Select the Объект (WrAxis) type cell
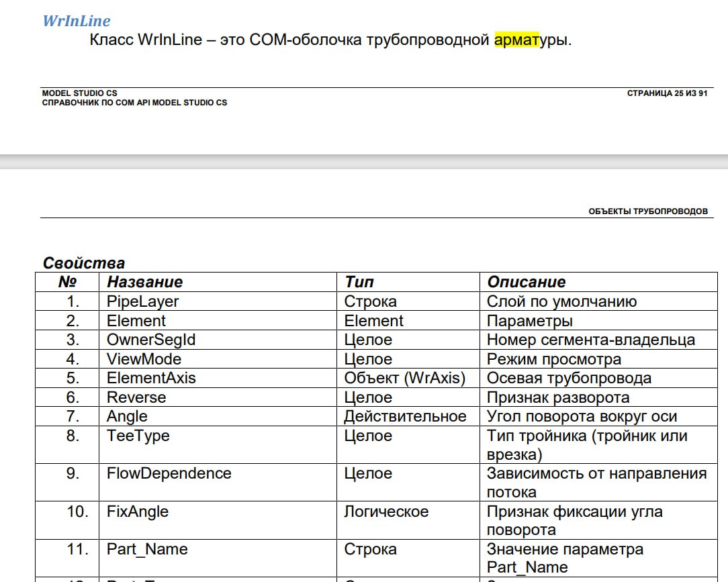This screenshot has height=582, width=728. [x=404, y=378]
